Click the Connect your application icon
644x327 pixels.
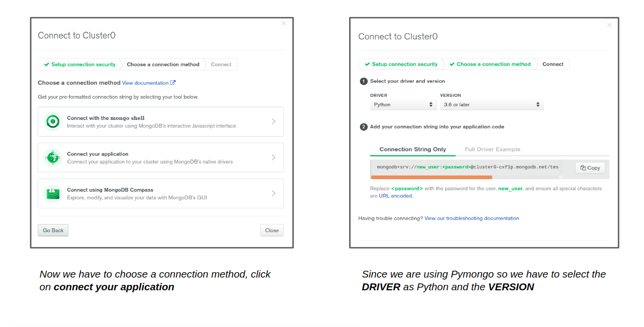point(53,157)
